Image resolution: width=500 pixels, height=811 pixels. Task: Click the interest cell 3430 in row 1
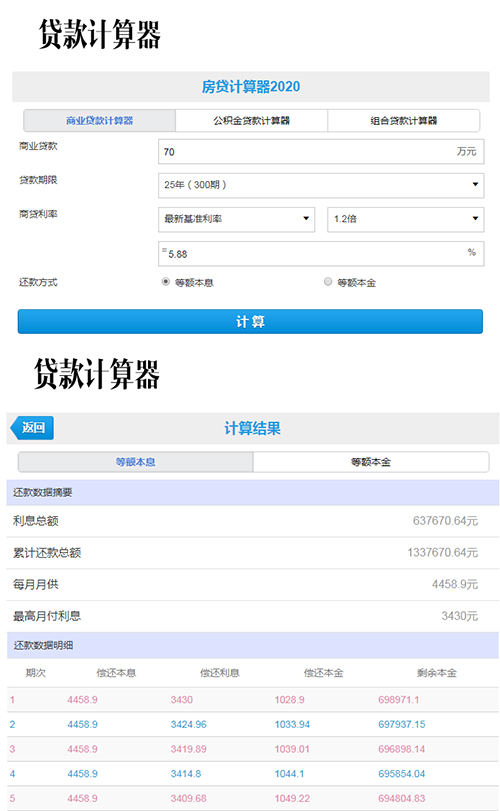pyautogui.click(x=181, y=700)
